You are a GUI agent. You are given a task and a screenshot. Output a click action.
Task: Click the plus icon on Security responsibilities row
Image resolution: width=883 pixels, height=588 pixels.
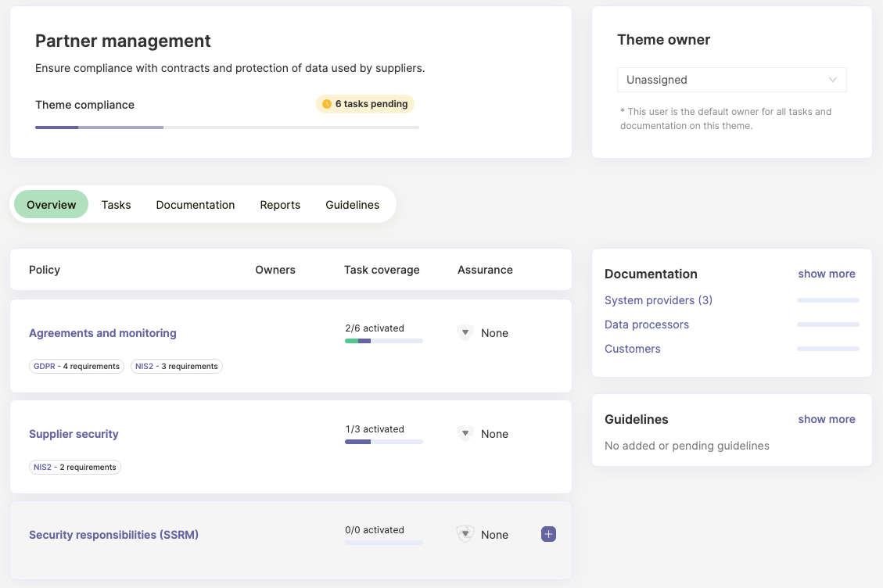click(548, 534)
